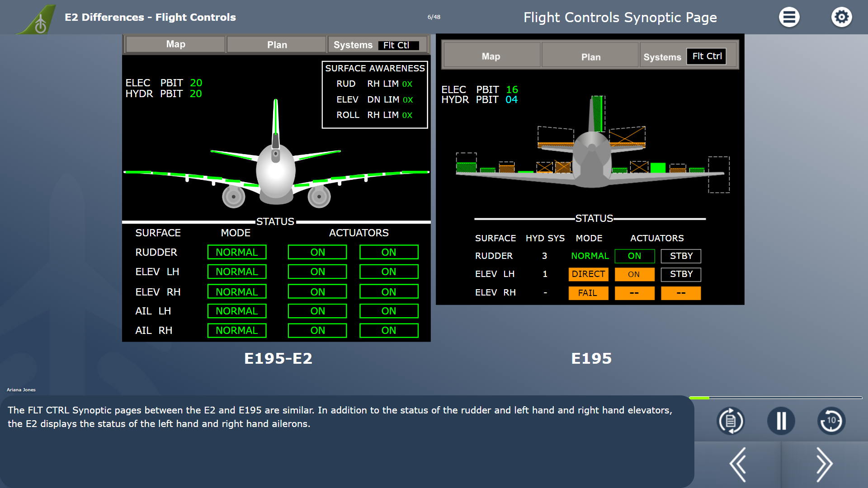Select Systems tab on E195 display
Viewport: 868px width, 488px height.
pyautogui.click(x=662, y=57)
